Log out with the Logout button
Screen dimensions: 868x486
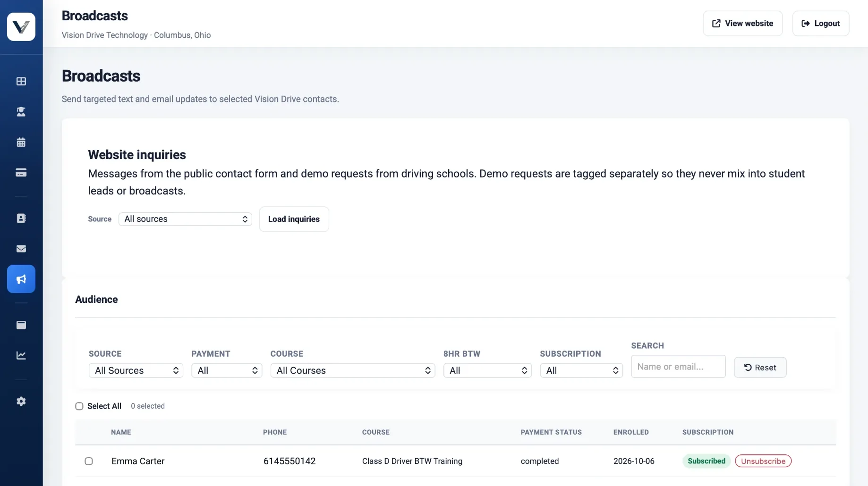(x=821, y=24)
